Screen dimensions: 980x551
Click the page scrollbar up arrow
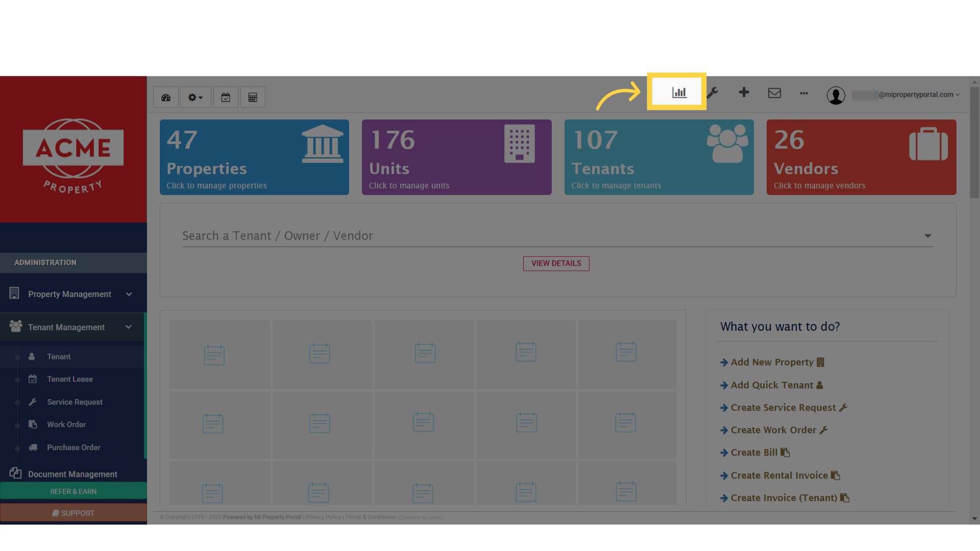975,81
